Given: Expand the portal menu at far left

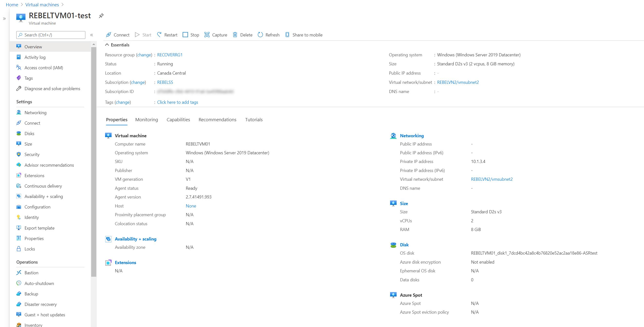Looking at the screenshot, I should [x=4, y=18].
